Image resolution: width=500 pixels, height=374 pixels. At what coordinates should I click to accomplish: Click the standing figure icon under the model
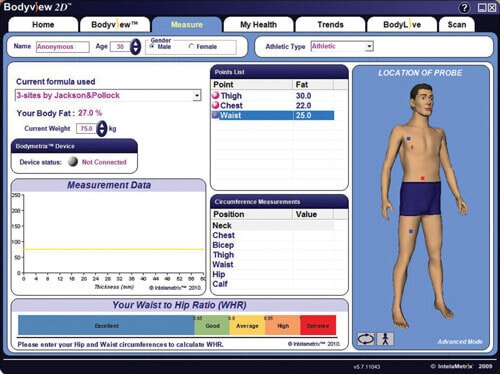(385, 339)
